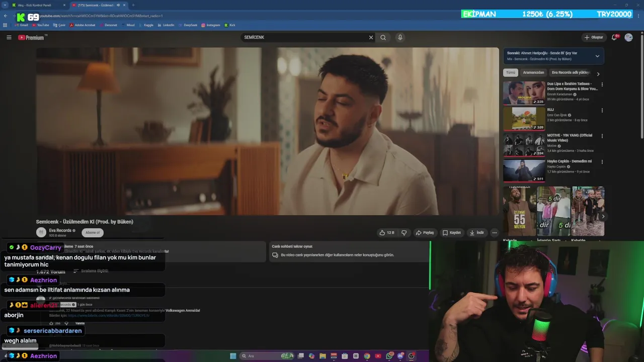Image resolution: width=644 pixels, height=362 pixels.
Task: Select the Aramanızdan filter chip
Action: click(x=533, y=72)
